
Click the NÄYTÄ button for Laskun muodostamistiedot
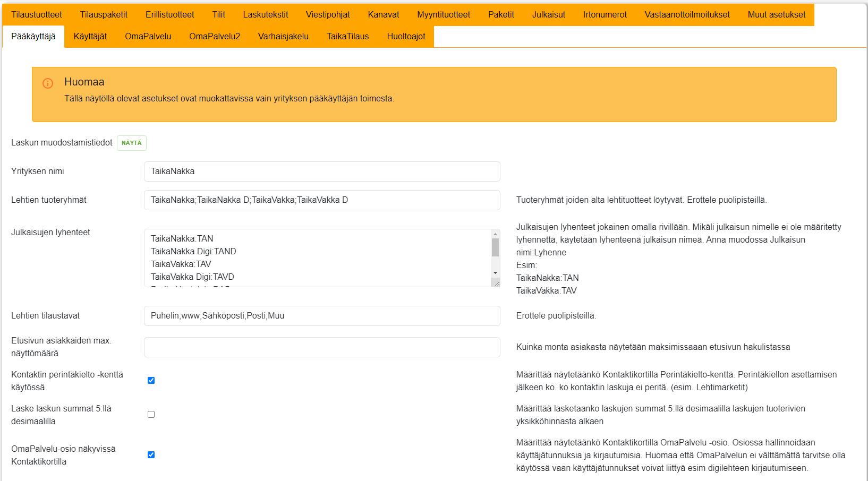pos(132,143)
